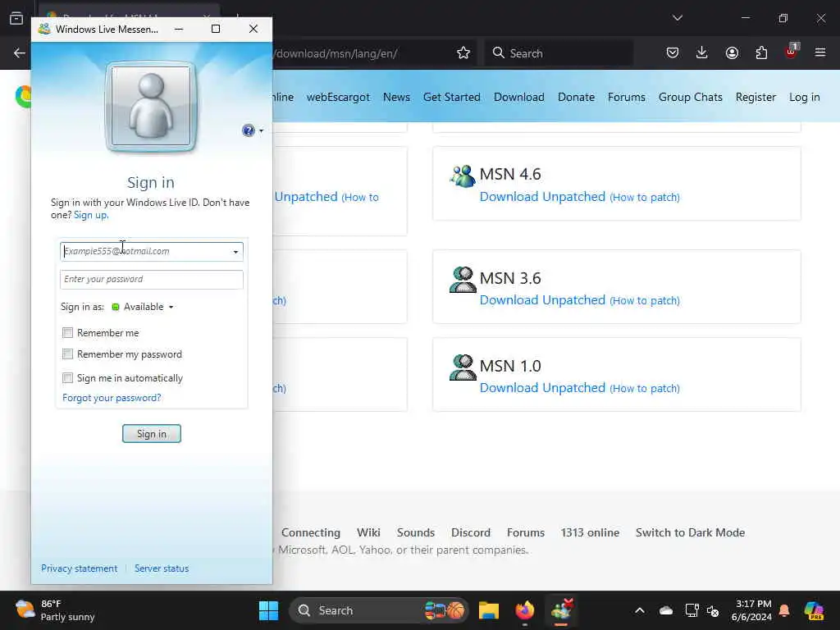
Task: Click Download Unpatched for MSN 3.6
Action: point(542,300)
